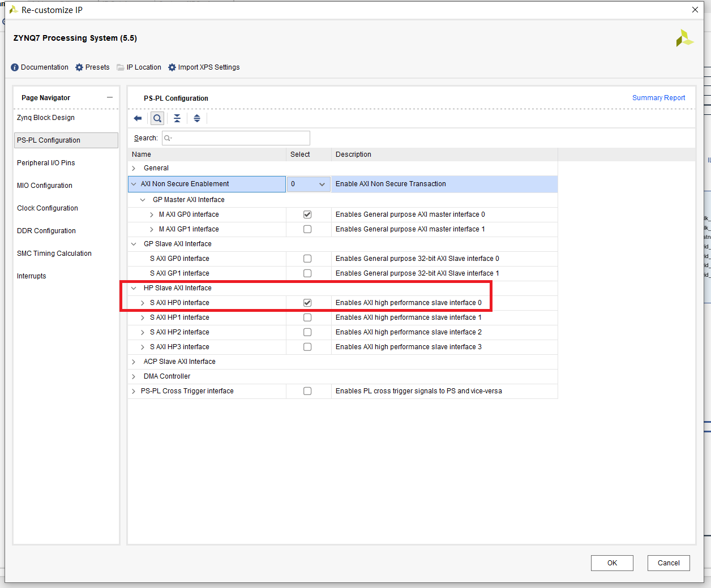Screen dimensions: 711x588
Task: Select 'Enables General purpose 32-bit AXI Slave interface 0'
Action: pos(417,259)
